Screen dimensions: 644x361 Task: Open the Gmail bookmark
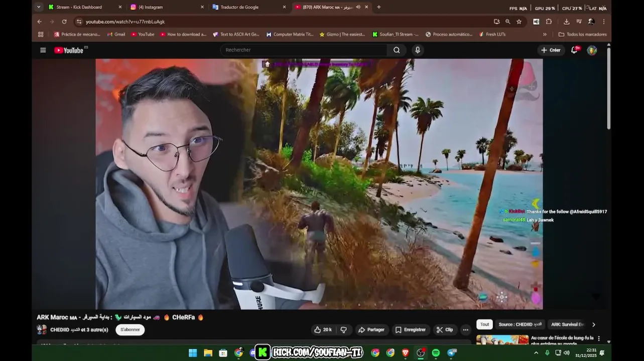(x=116, y=35)
